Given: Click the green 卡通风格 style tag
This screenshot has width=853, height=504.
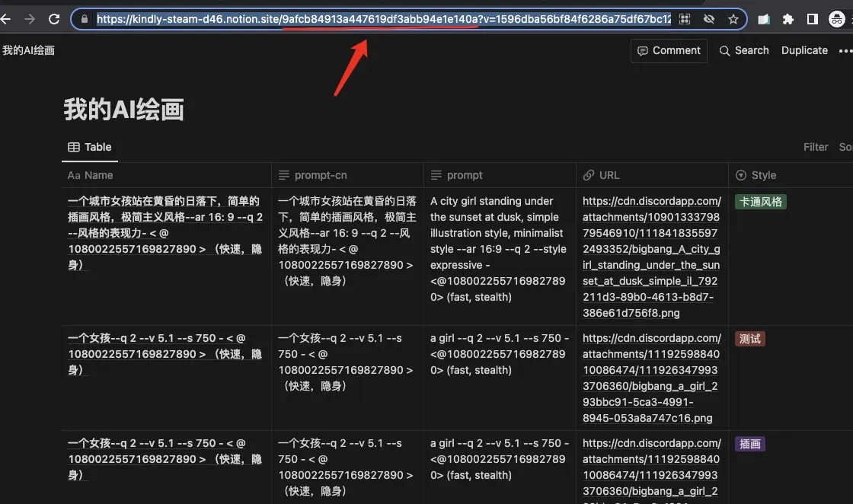Looking at the screenshot, I should 760,202.
